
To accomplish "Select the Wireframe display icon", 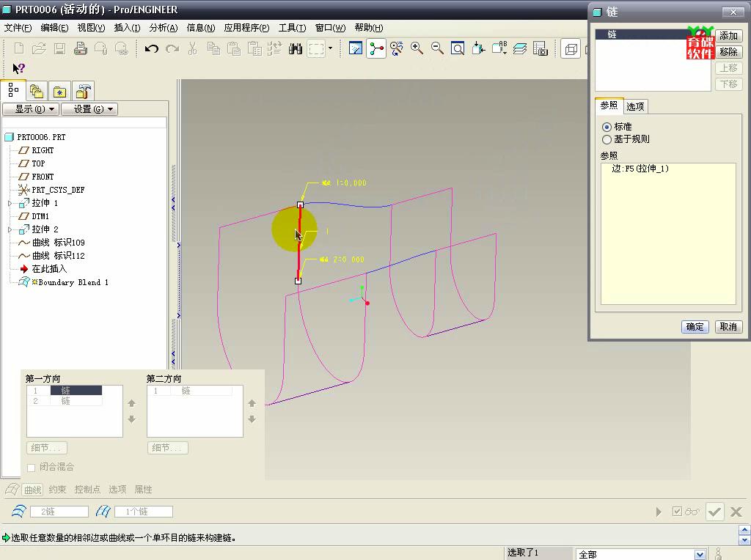I will 571,49.
